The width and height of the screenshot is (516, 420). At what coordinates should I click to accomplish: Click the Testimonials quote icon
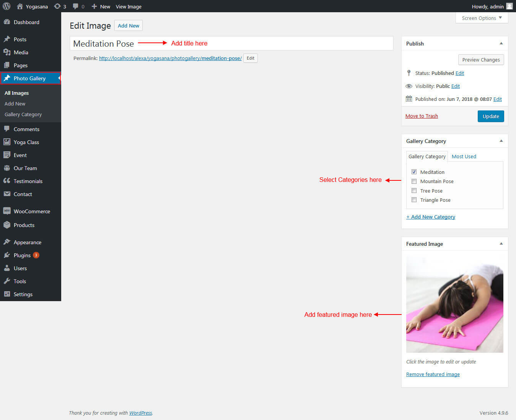(x=7, y=181)
